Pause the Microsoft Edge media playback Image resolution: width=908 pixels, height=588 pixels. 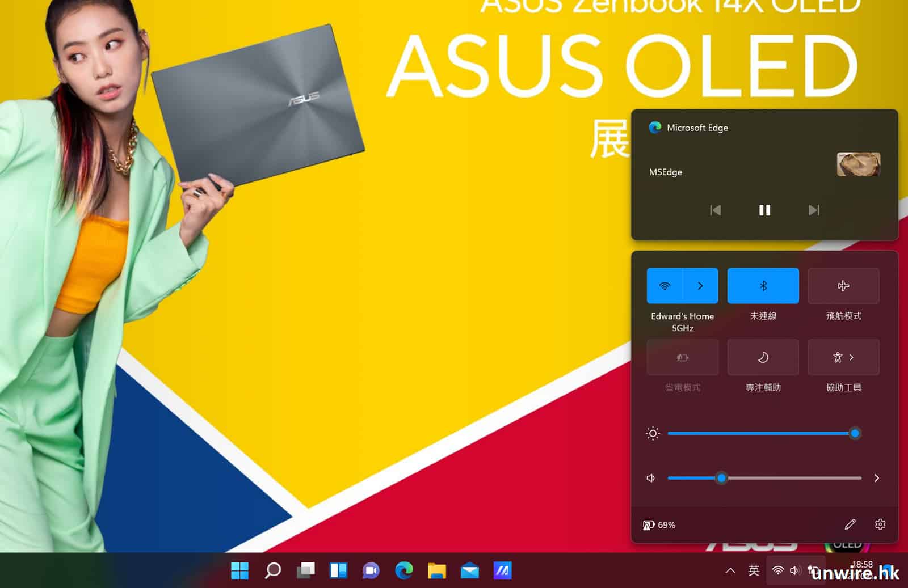click(x=764, y=210)
